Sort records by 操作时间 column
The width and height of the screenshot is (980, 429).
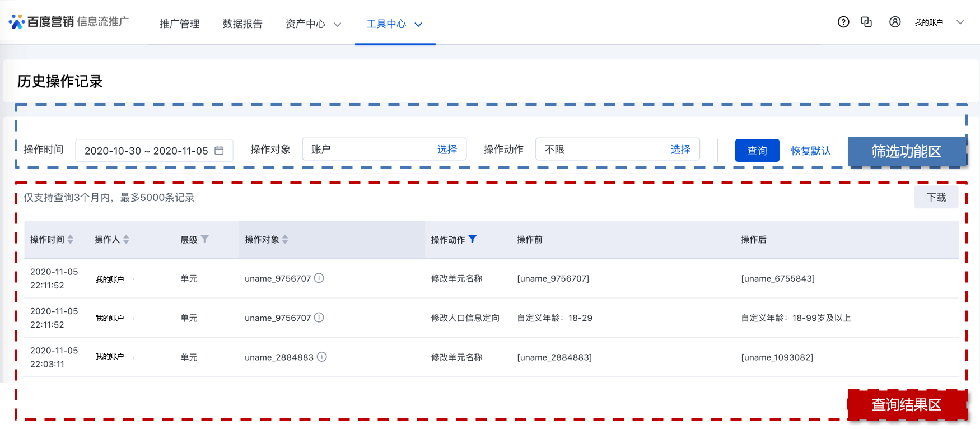coord(71,239)
